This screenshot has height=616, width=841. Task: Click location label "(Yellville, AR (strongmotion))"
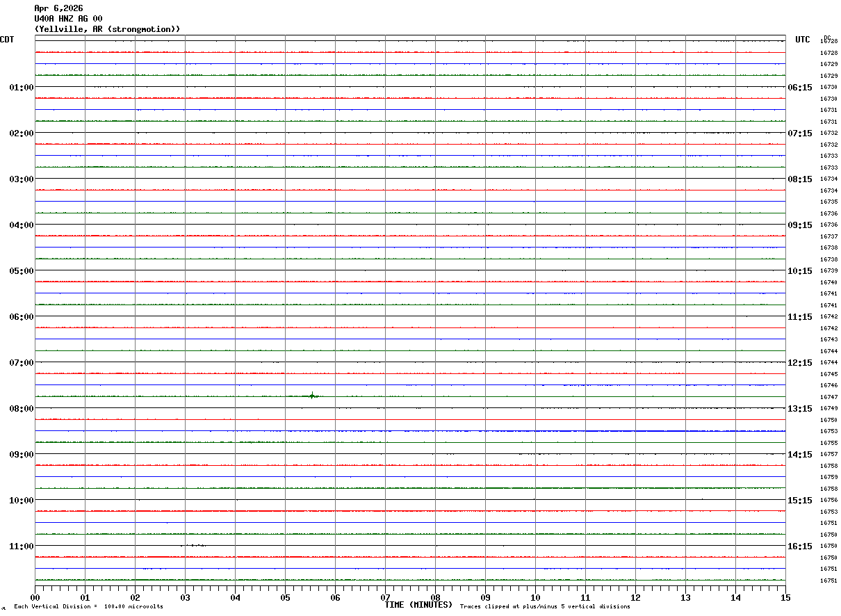coord(107,29)
